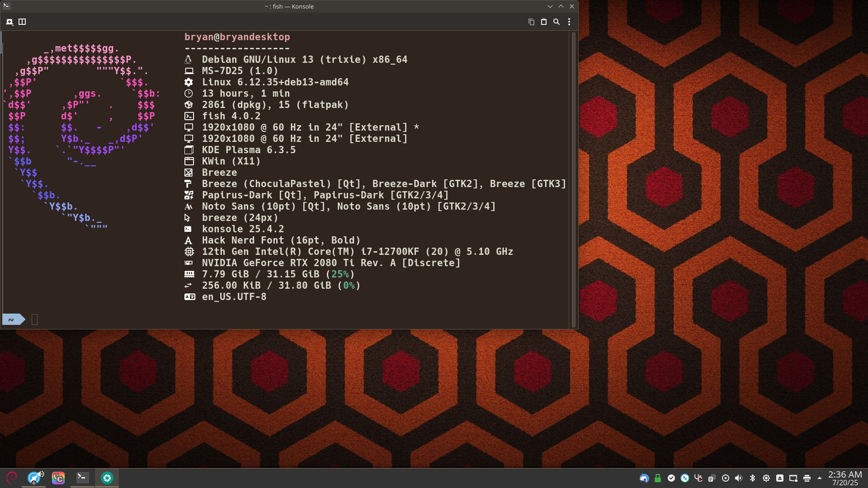This screenshot has height=488, width=868.
Task: Split the Konsole view with split icon
Action: coord(22,22)
